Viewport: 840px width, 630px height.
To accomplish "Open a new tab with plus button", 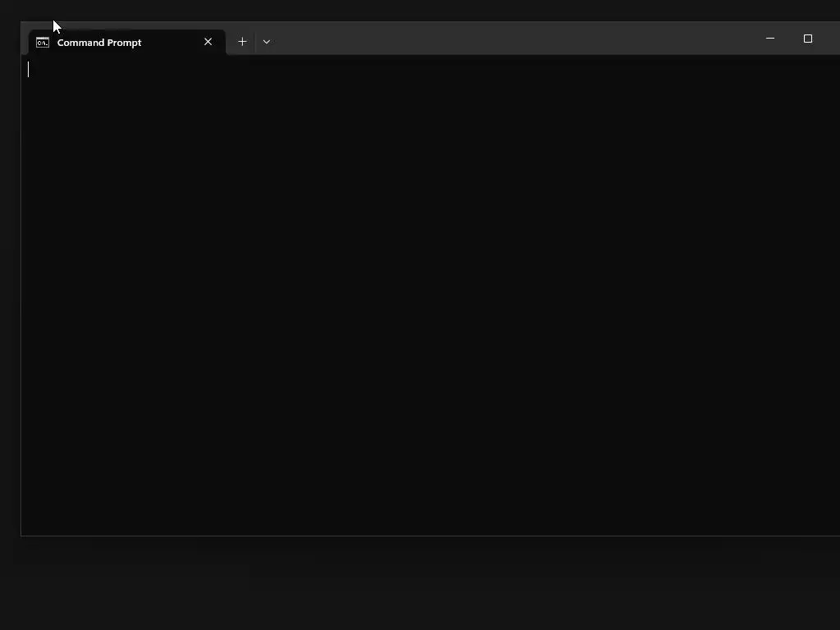I will pos(242,42).
